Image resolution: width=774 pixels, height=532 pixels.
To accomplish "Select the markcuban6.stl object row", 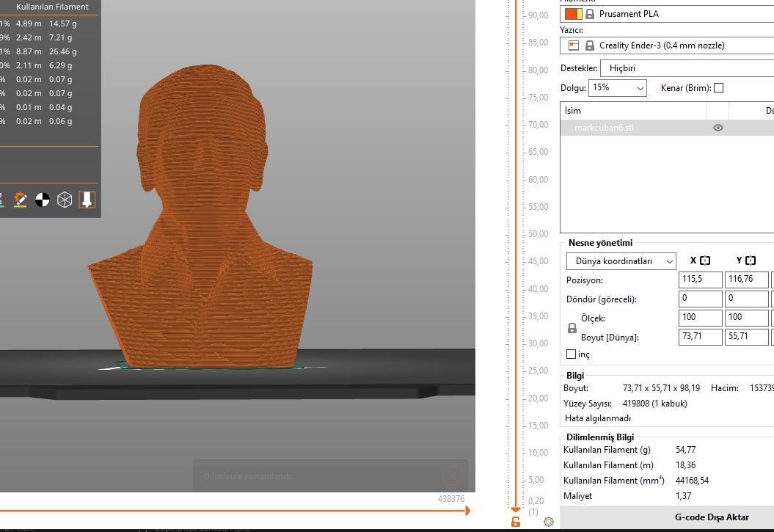I will (667, 128).
